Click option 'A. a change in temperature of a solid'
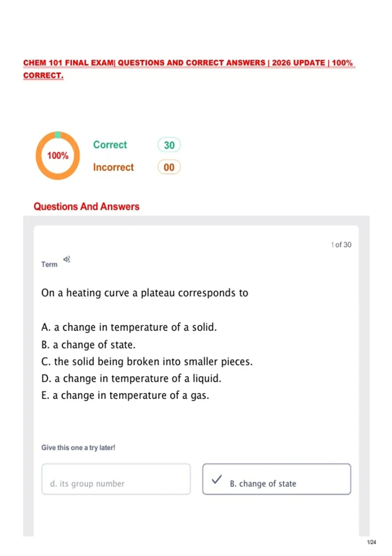 coord(129,327)
